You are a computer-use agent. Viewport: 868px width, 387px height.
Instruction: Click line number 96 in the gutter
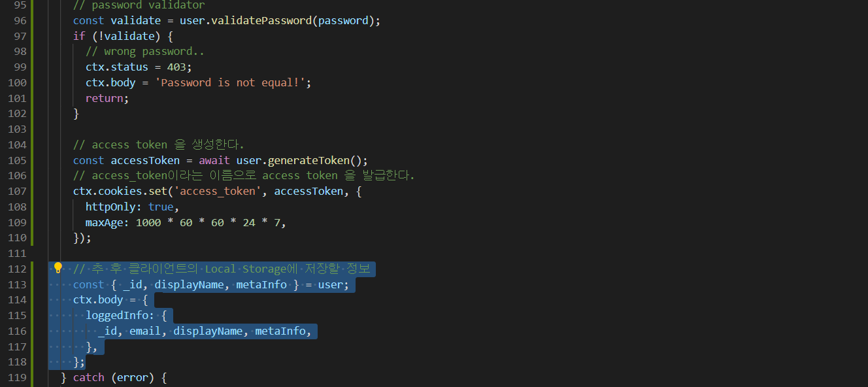click(20, 20)
